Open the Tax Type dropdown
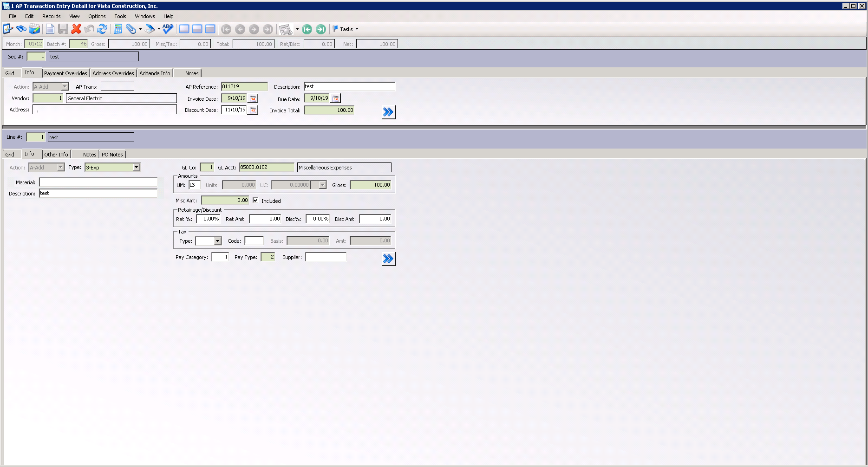Screen dimensions: 868x467 (217, 241)
